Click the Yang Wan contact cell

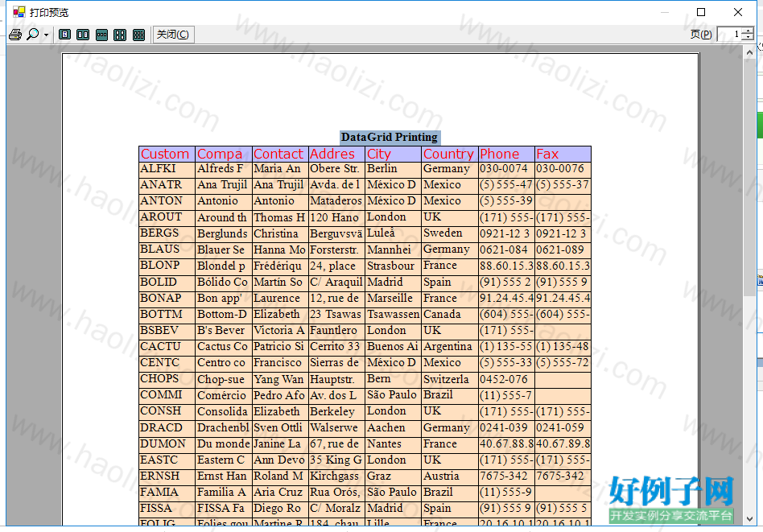[x=280, y=379]
